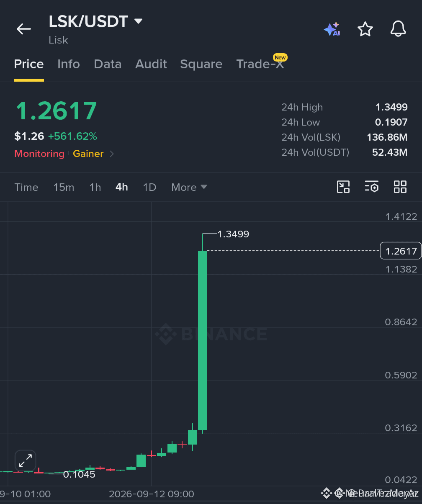Select the 1D interval
Image resolution: width=422 pixels, height=504 pixels.
(x=149, y=187)
